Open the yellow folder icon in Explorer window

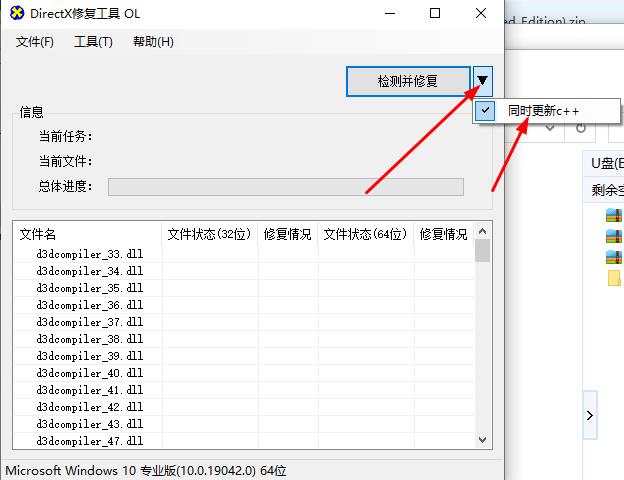point(614,278)
